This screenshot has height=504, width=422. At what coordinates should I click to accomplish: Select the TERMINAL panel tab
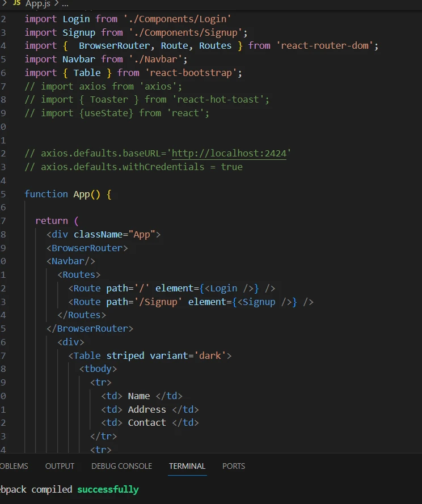point(187,466)
